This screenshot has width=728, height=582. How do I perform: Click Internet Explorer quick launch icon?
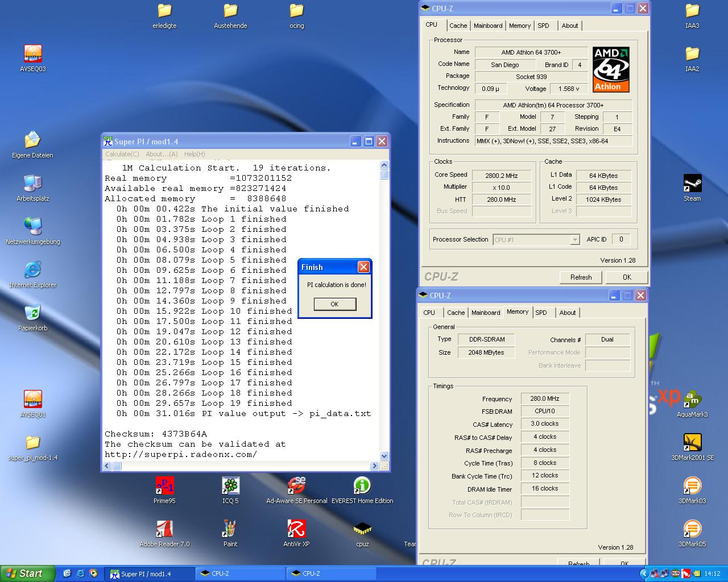coord(80,573)
